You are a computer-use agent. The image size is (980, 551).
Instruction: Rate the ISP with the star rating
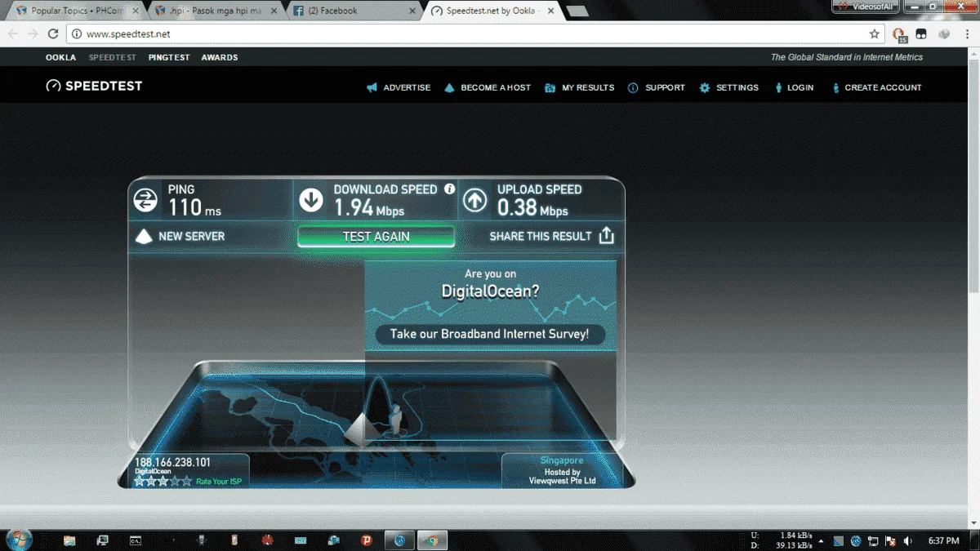163,481
